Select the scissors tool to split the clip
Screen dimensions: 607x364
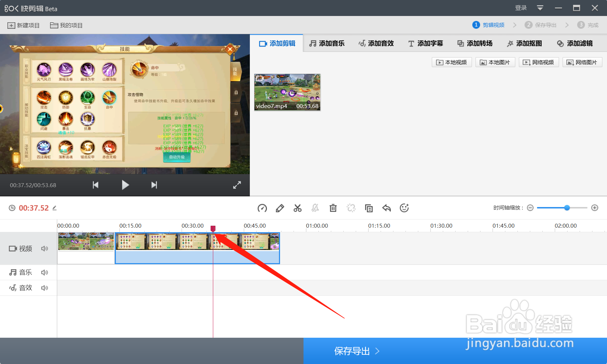298,208
